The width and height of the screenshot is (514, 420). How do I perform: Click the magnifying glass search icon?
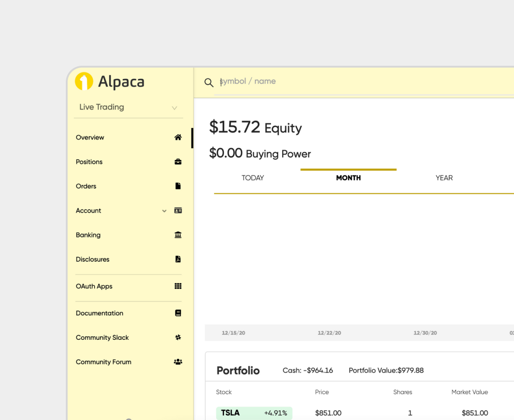tap(209, 82)
